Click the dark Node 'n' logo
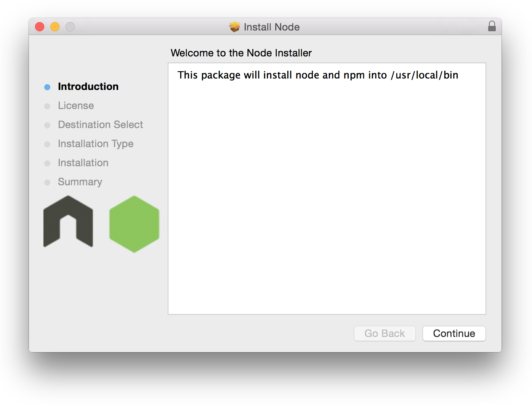 click(x=68, y=221)
